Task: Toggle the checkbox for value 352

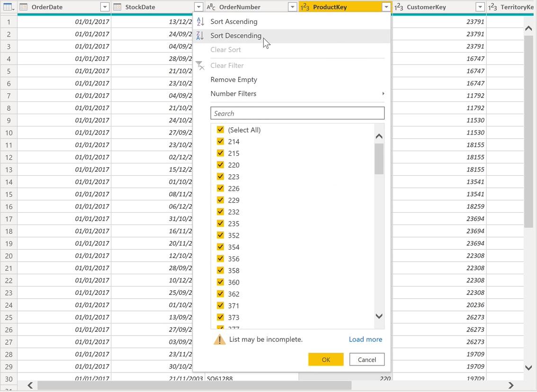Action: (220, 235)
